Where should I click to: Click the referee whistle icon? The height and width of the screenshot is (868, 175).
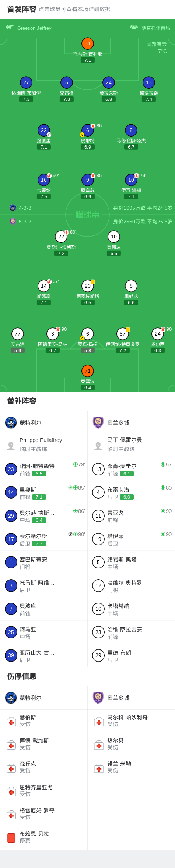pos(10,27)
